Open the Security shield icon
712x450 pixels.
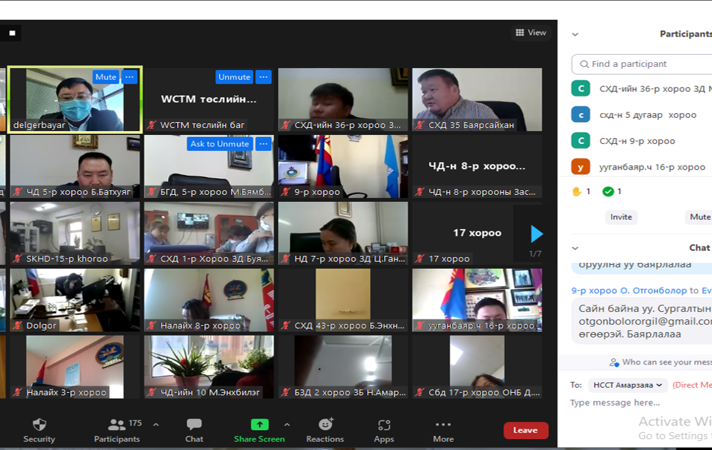point(39,425)
